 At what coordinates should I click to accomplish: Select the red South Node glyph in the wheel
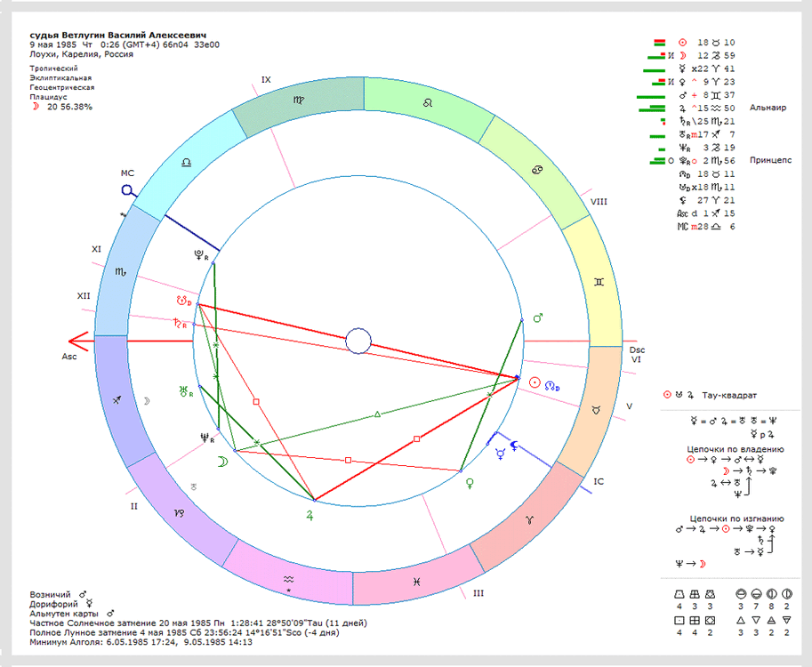pyautogui.click(x=184, y=301)
